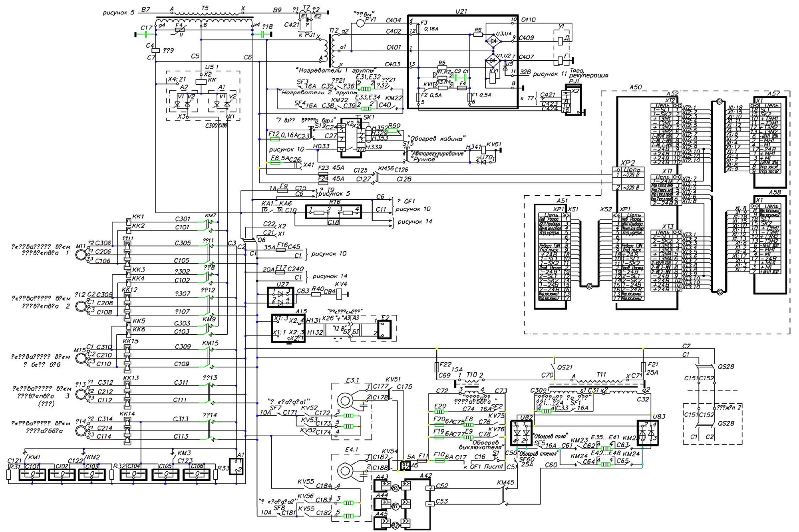Select the 'Обогрев пола' caption
The height and width of the screenshot is (532, 799).
point(551,435)
